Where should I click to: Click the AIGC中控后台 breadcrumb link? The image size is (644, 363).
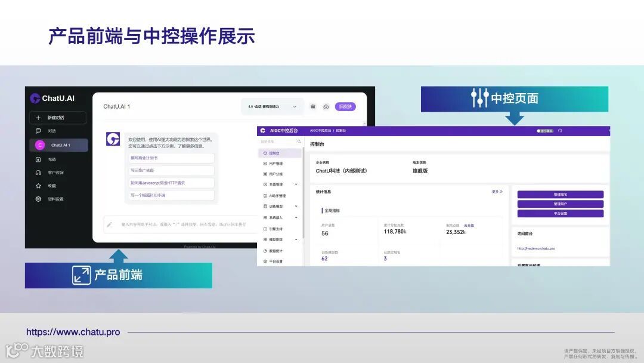pos(320,131)
